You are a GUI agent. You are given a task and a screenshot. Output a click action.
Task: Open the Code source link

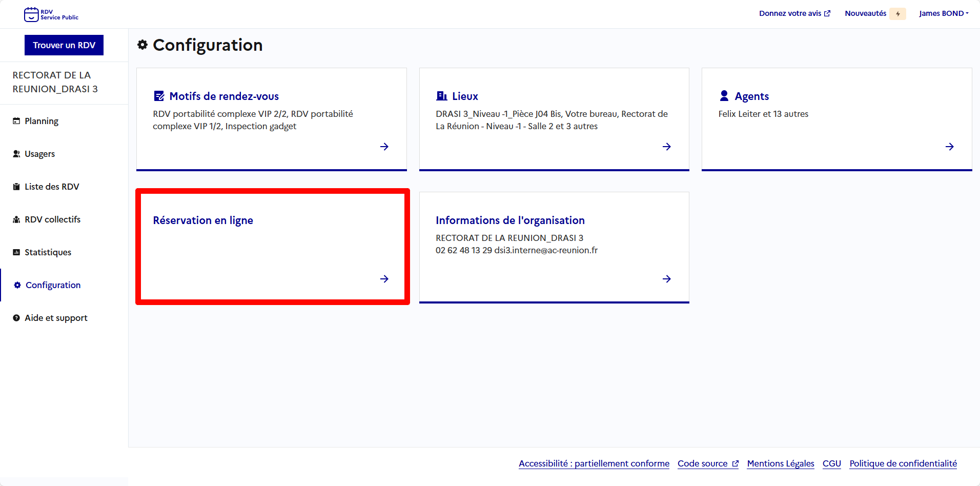(708, 463)
